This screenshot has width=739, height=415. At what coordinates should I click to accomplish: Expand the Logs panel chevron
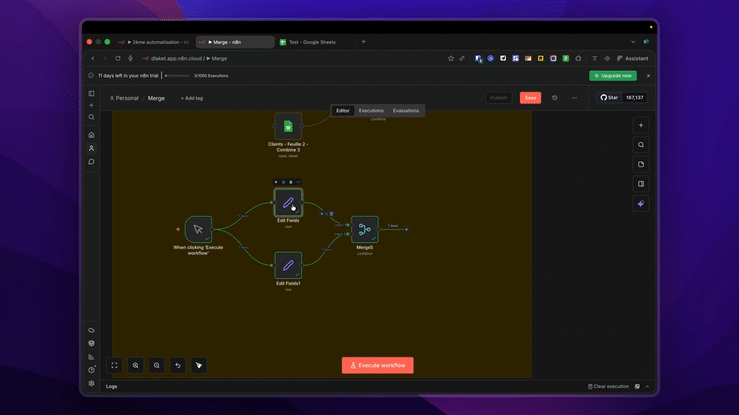coord(647,386)
